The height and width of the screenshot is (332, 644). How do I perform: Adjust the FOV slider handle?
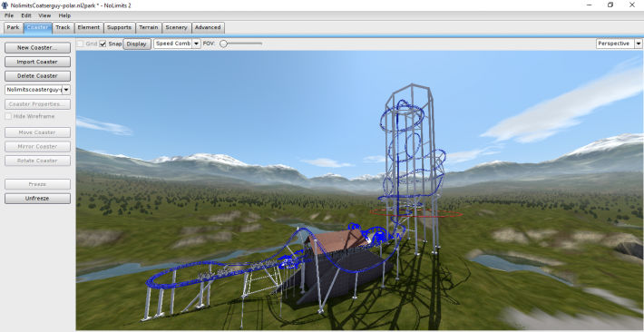click(223, 44)
